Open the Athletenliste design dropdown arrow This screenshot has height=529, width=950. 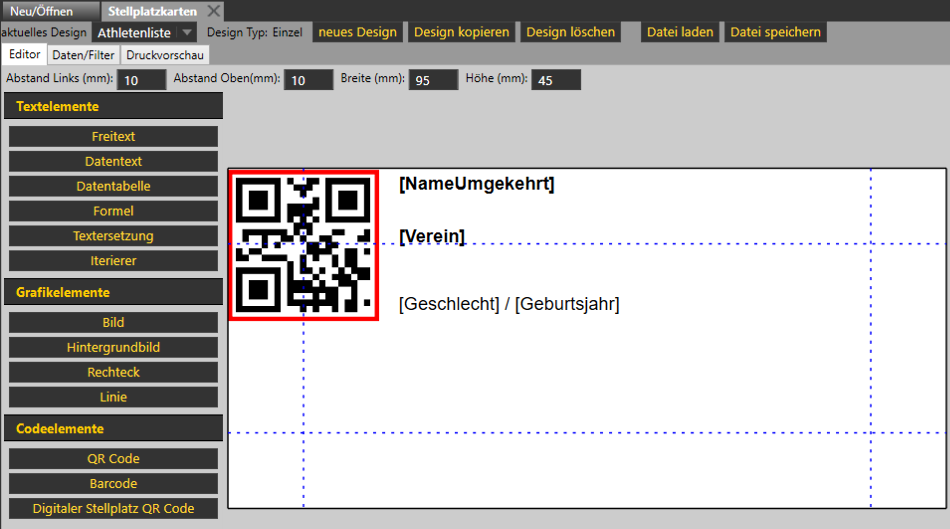(x=187, y=33)
